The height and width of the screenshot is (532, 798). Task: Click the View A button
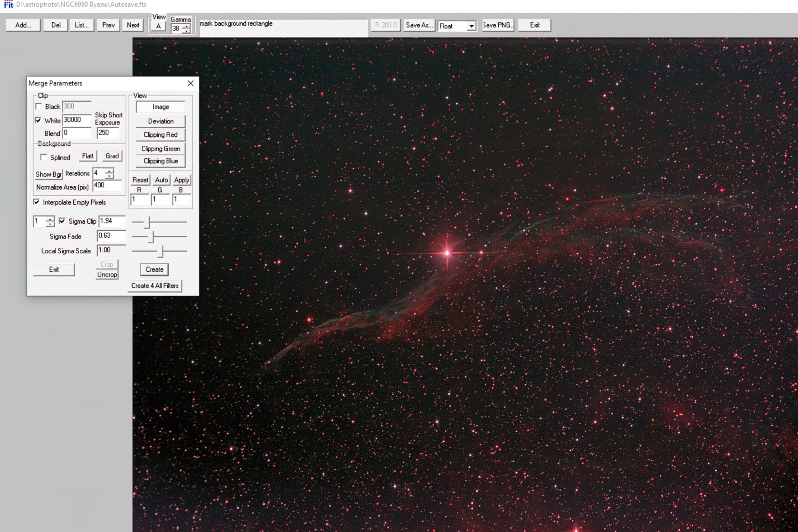[x=158, y=27]
